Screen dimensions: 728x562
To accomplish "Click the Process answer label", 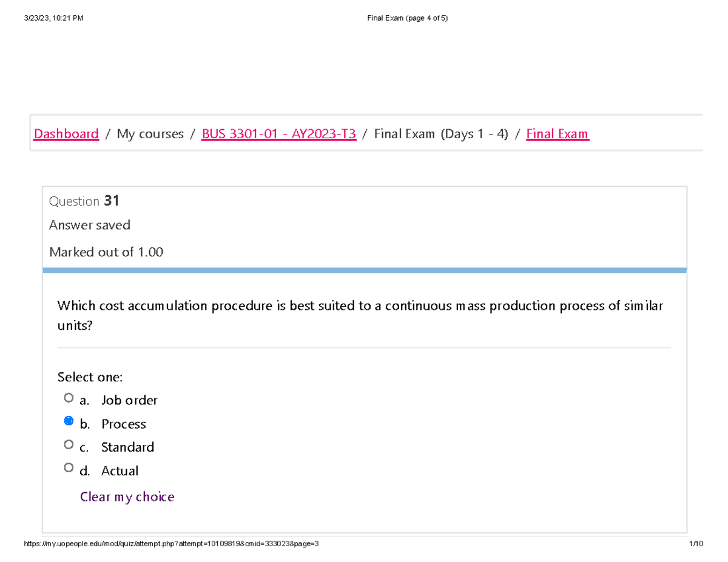I will (123, 424).
